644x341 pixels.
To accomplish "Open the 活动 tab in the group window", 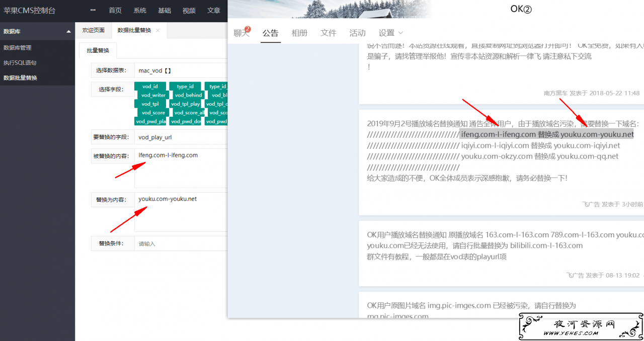I will click(358, 33).
